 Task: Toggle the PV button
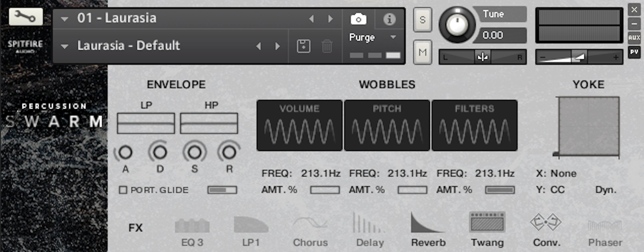click(634, 52)
